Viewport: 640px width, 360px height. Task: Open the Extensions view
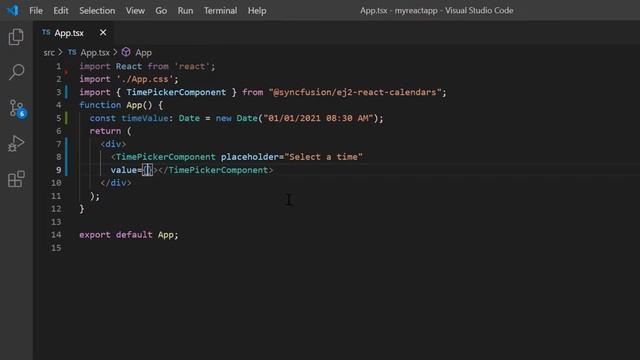coord(16,179)
